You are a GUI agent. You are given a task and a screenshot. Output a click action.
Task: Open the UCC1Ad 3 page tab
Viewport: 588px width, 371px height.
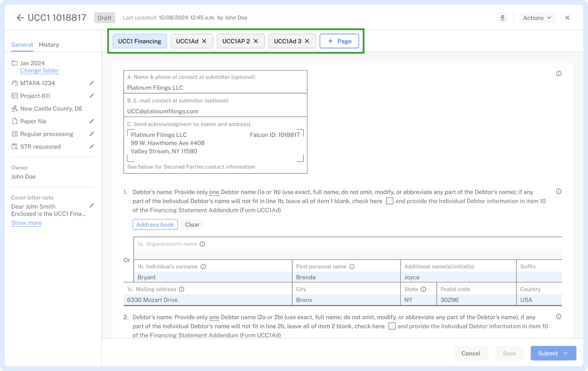(x=287, y=41)
